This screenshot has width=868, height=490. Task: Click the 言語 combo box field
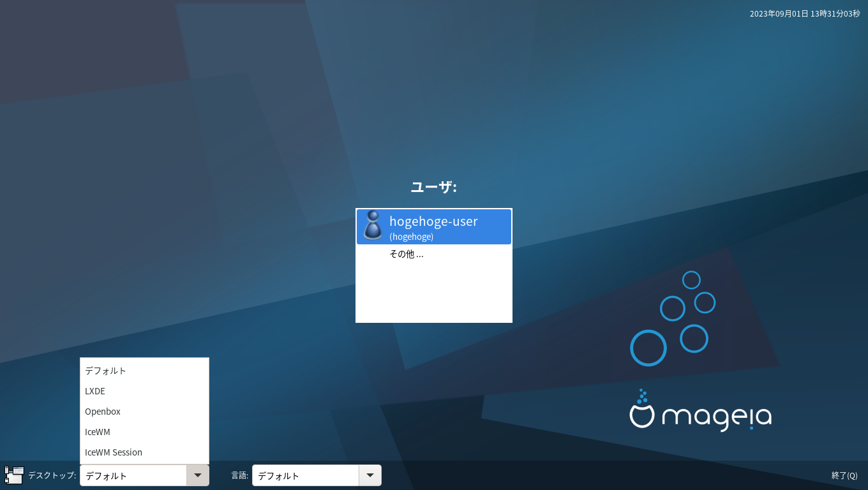(306, 475)
